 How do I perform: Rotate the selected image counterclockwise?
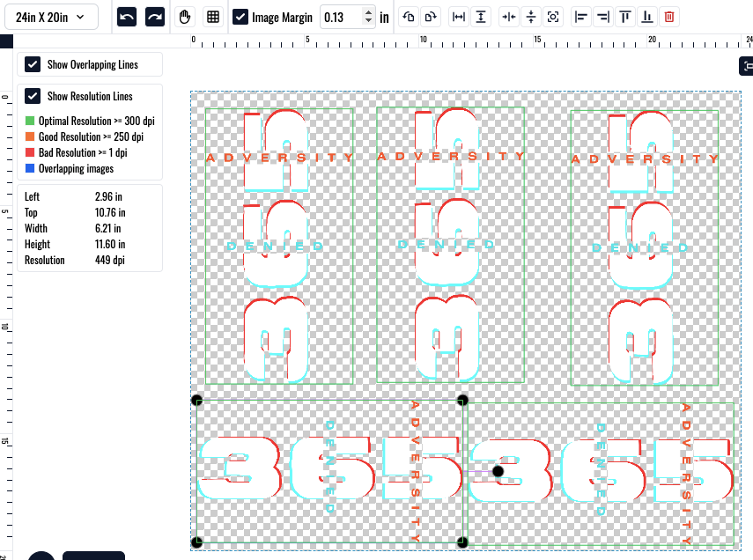(408, 16)
